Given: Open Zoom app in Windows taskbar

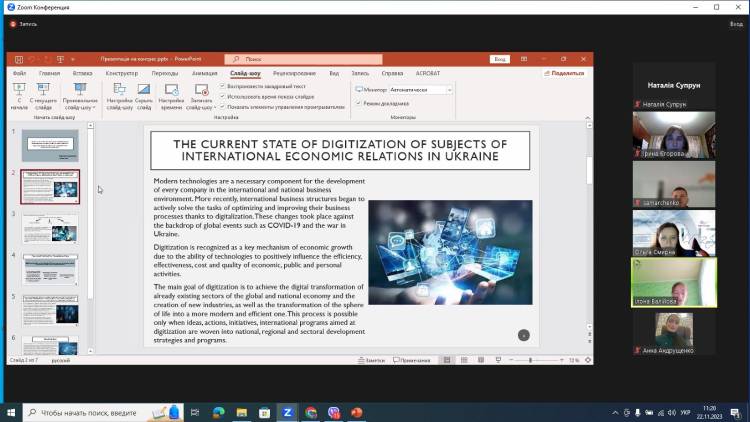Looking at the screenshot, I should click(x=287, y=412).
